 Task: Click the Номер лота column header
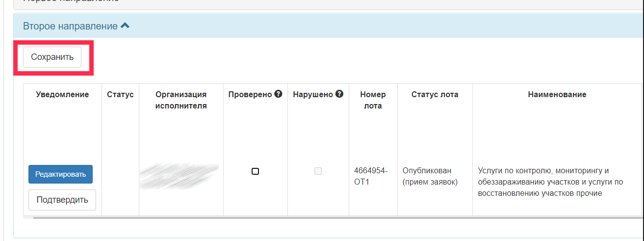(x=373, y=100)
